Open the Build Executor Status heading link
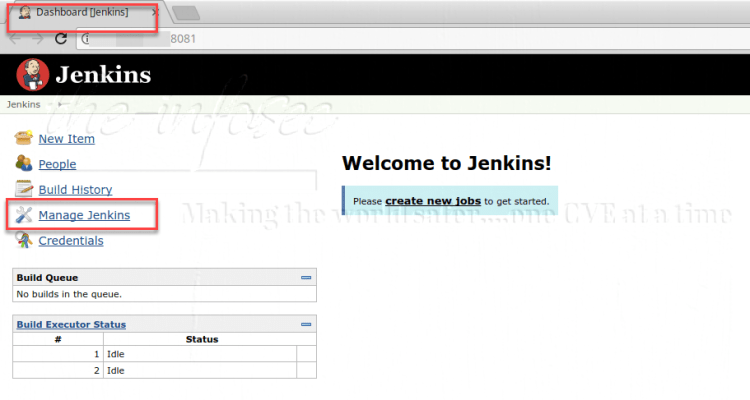This screenshot has height=400, width=750. coord(71,324)
